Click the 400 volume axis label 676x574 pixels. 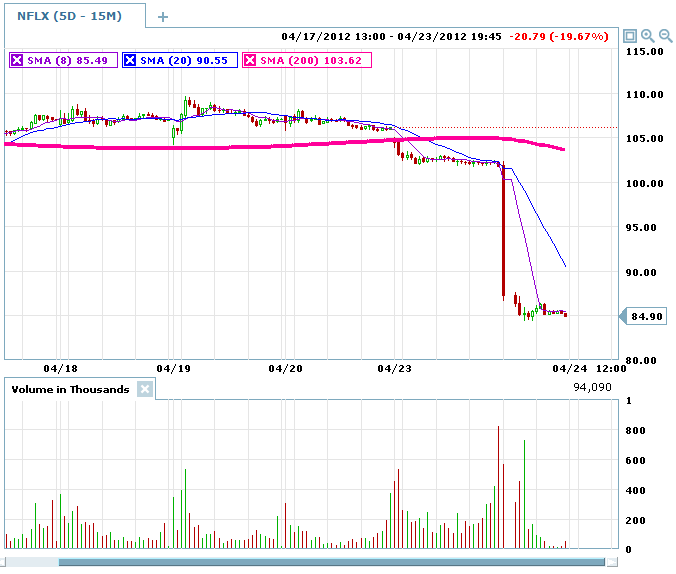click(x=635, y=490)
